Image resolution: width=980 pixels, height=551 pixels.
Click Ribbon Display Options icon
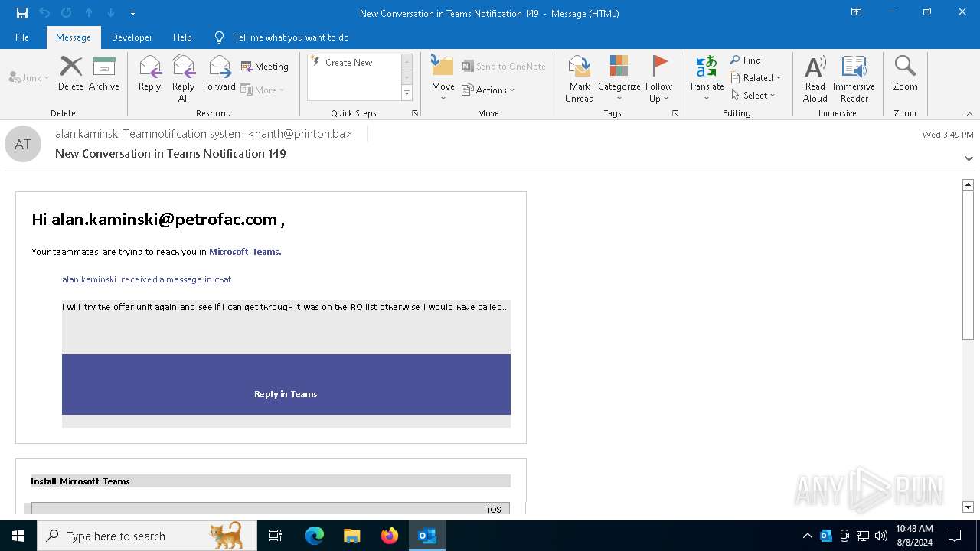pos(857,12)
